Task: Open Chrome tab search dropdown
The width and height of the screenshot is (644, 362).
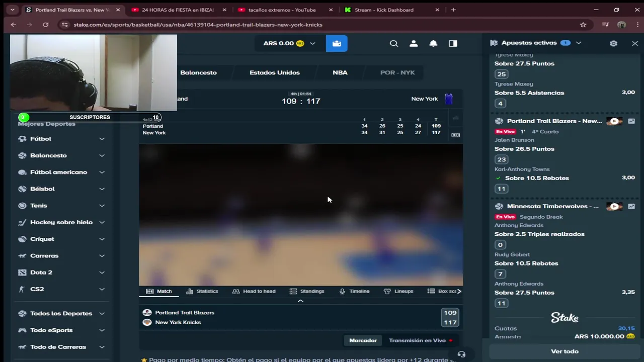Action: tap(13, 10)
